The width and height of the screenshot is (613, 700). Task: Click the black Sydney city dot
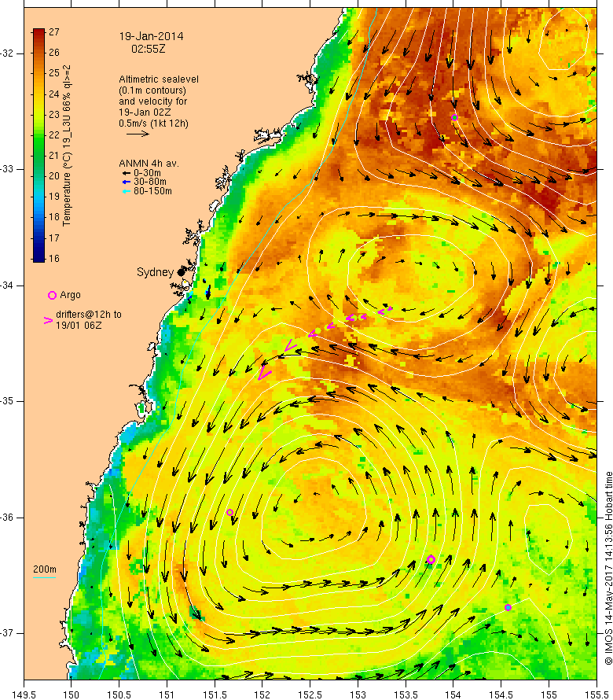[x=181, y=272]
